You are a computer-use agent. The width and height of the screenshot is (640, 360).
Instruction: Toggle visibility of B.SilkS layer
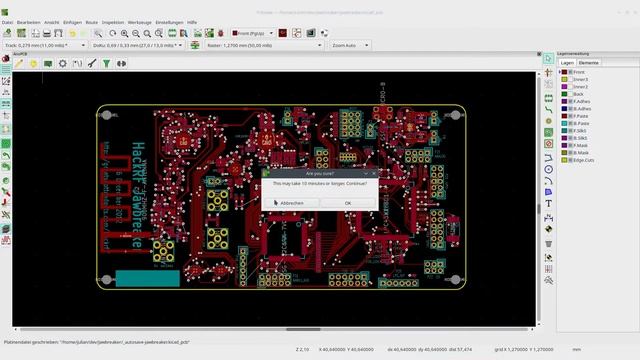pos(571,138)
